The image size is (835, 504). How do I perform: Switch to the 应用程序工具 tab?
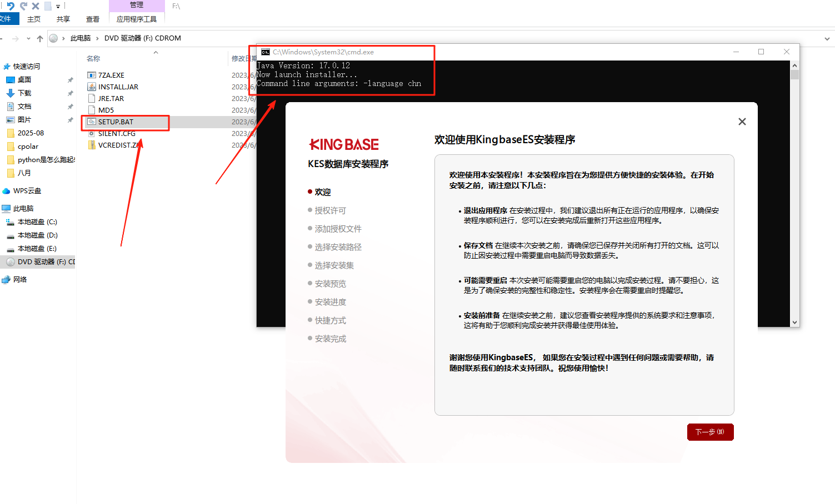pyautogui.click(x=137, y=19)
